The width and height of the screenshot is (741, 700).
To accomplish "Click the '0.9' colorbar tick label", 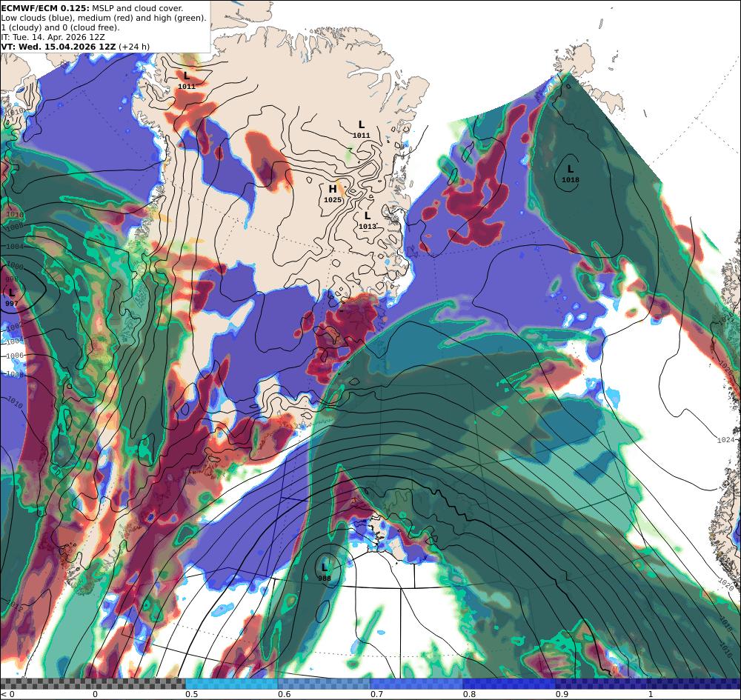I will (x=562, y=694).
